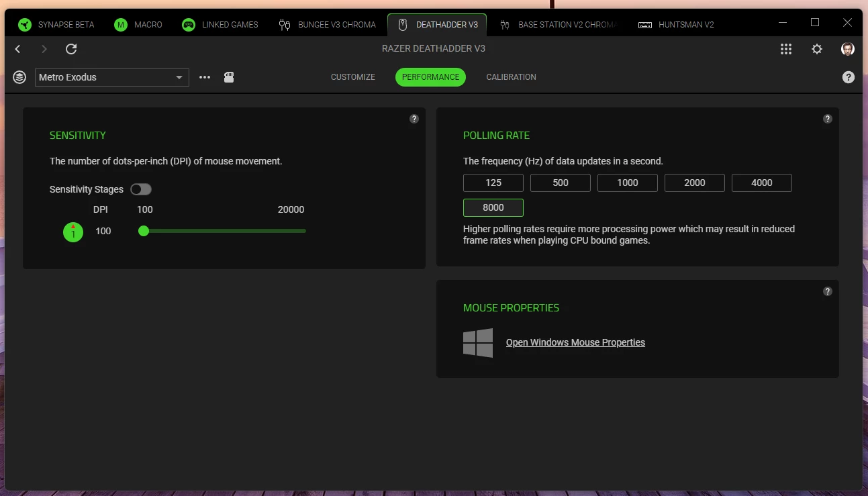Switch to the Customize section
Image resolution: width=868 pixels, height=496 pixels.
point(353,77)
